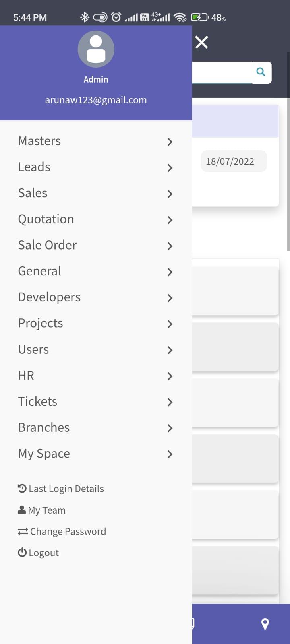Click the 18/07/2022 date field
Image resolution: width=290 pixels, height=644 pixels.
point(234,161)
